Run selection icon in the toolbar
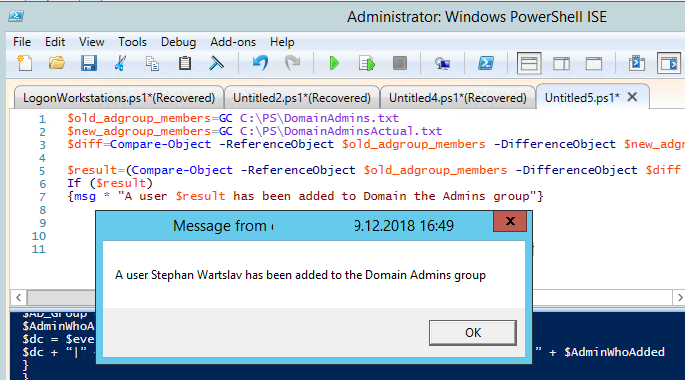685x380 pixels. click(367, 63)
